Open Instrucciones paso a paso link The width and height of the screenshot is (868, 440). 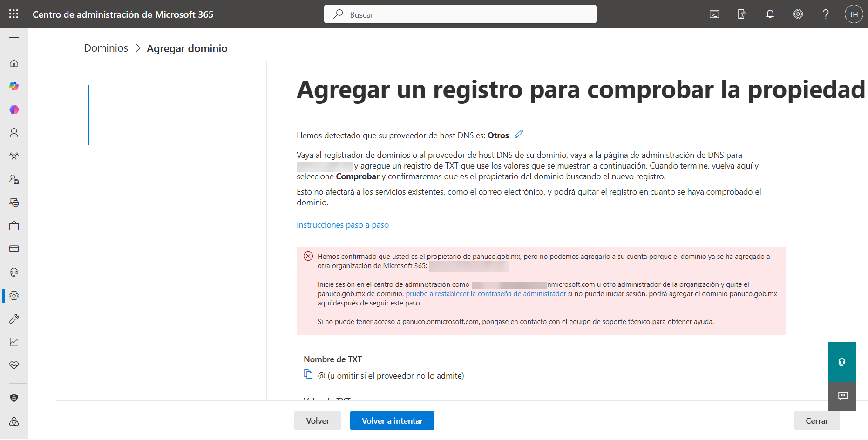click(343, 225)
